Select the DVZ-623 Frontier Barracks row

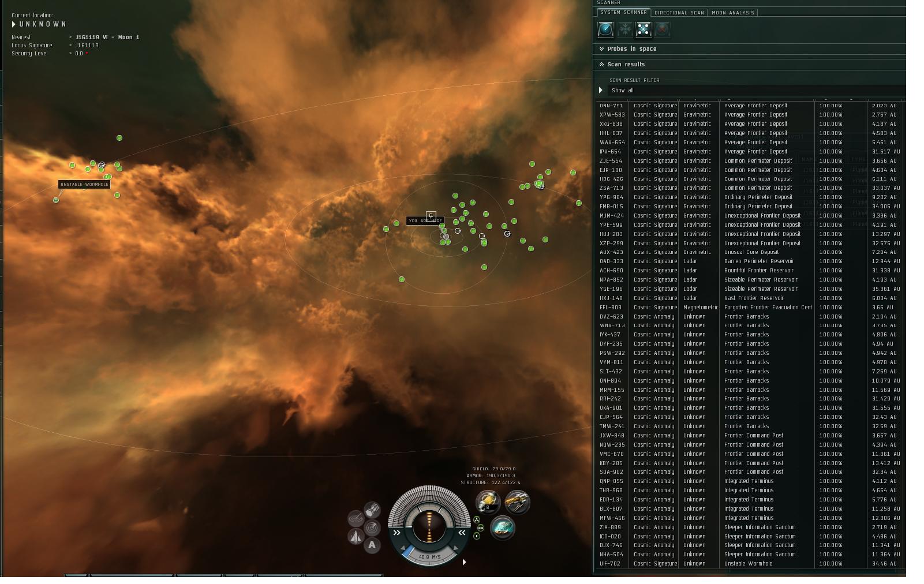[x=749, y=317]
